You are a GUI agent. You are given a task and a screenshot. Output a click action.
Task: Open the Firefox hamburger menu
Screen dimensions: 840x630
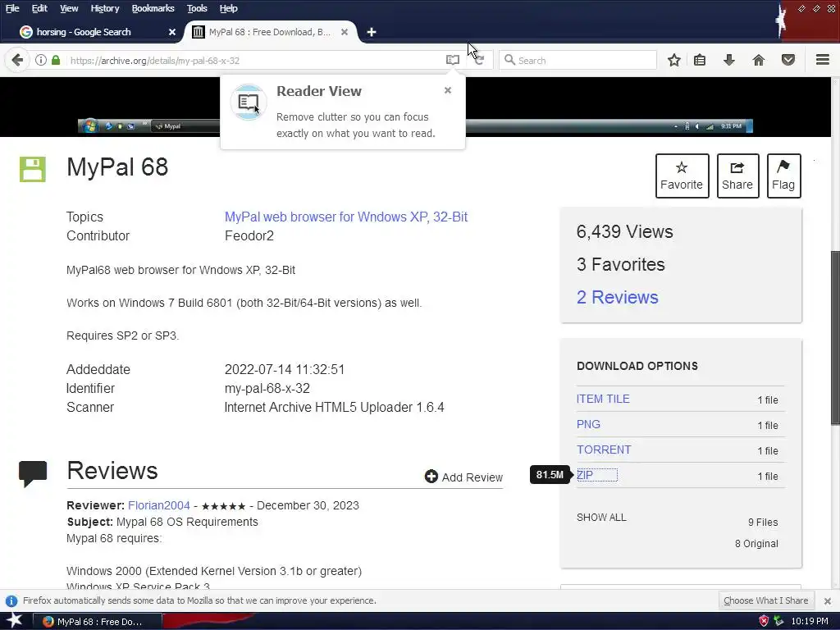point(822,60)
